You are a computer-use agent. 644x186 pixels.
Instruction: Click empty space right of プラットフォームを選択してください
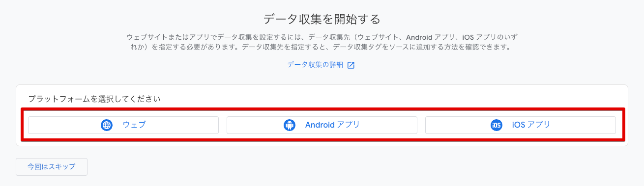point(393,99)
